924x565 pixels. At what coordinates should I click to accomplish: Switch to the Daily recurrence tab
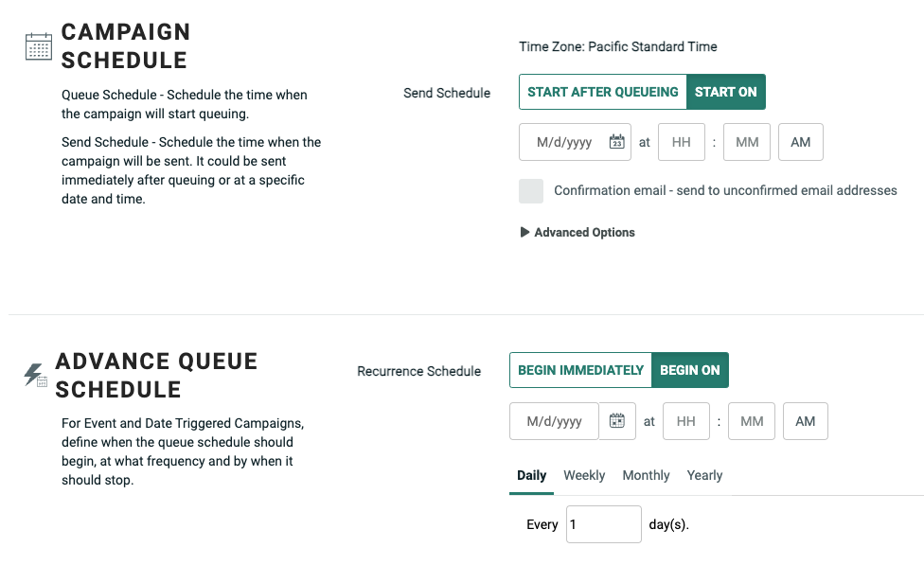point(532,475)
